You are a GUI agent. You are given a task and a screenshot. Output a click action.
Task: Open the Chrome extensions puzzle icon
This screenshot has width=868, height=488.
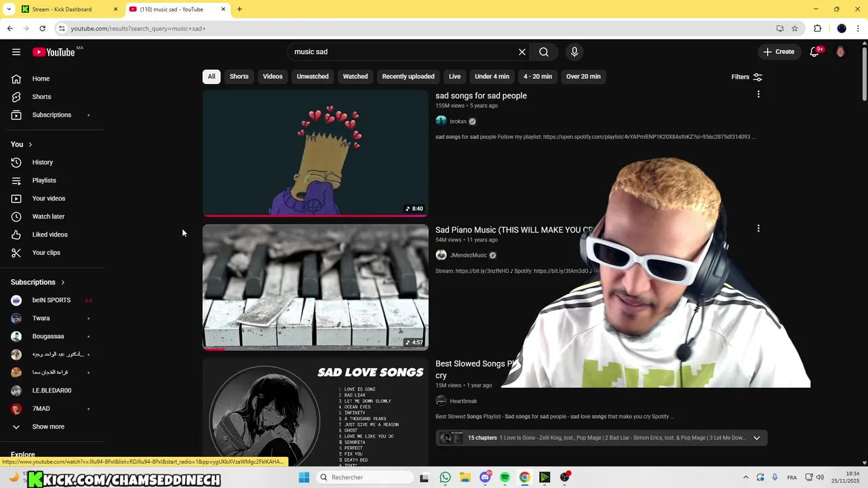(817, 28)
